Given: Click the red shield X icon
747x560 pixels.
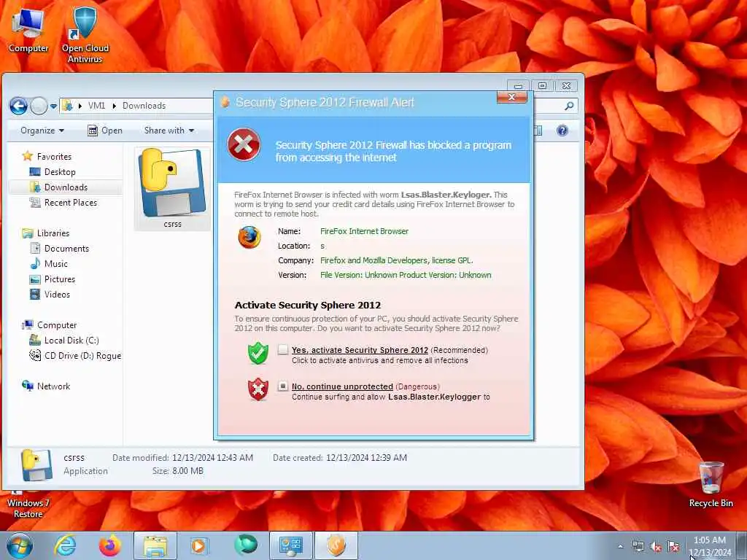Looking at the screenshot, I should (x=258, y=389).
